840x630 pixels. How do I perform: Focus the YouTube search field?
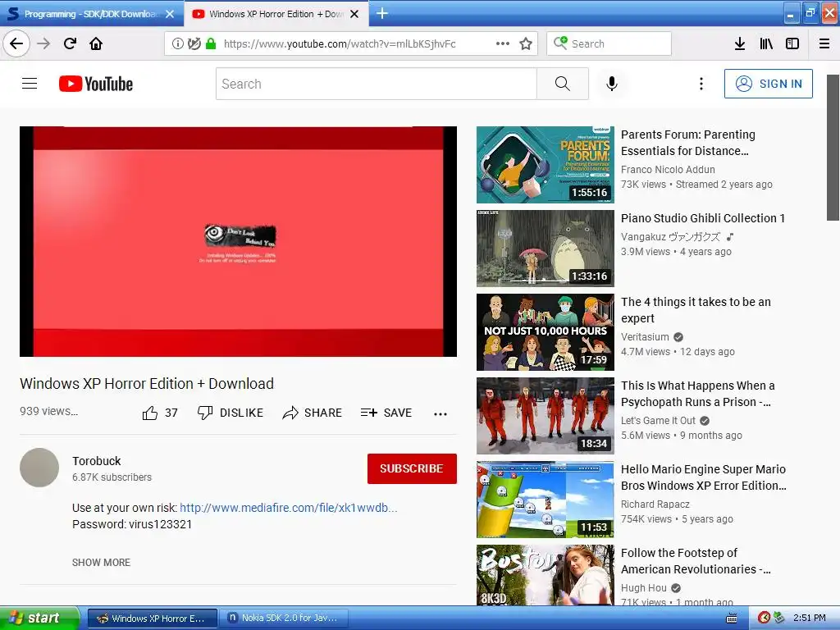click(x=376, y=84)
